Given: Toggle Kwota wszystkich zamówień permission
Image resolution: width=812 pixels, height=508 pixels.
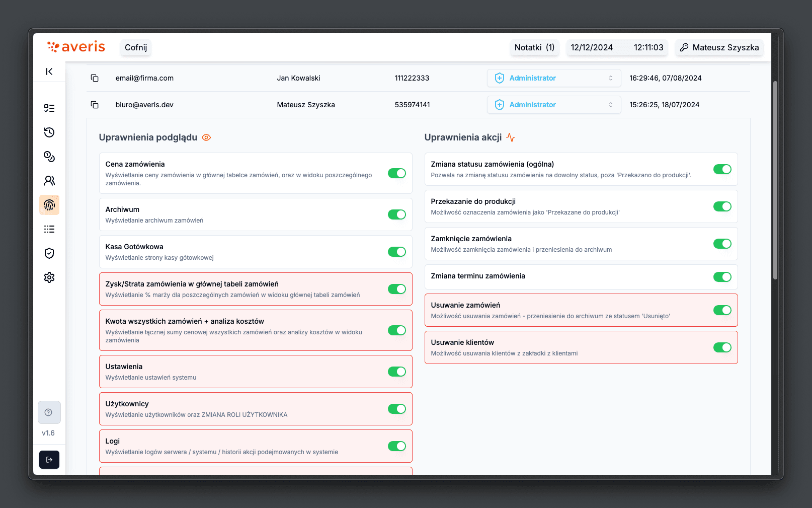Looking at the screenshot, I should (397, 330).
